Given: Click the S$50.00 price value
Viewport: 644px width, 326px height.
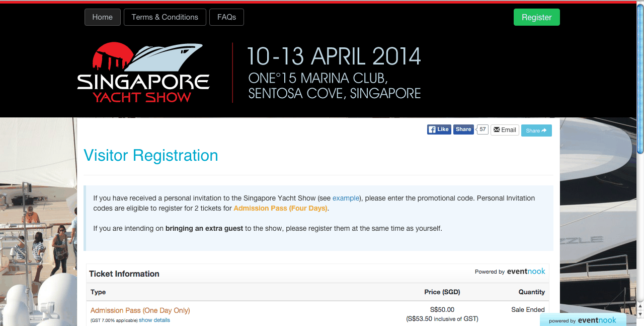Looking at the screenshot, I should coord(442,310).
